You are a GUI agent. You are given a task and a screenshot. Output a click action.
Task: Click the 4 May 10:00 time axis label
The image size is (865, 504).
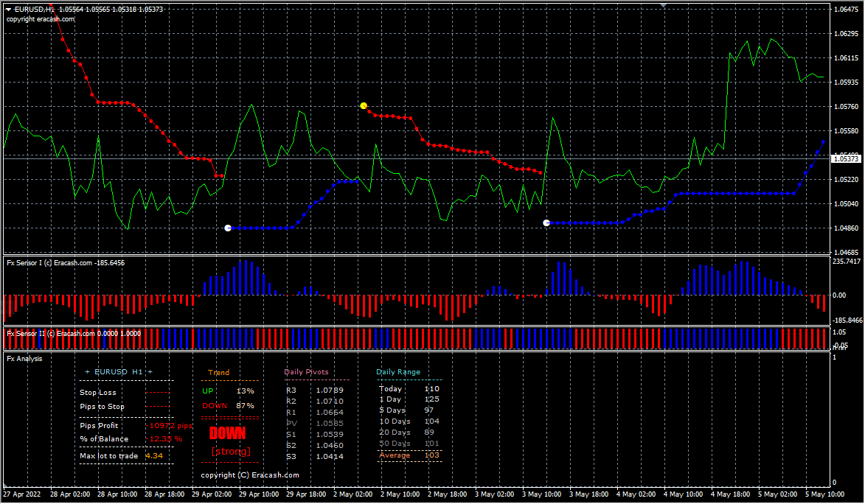(682, 495)
